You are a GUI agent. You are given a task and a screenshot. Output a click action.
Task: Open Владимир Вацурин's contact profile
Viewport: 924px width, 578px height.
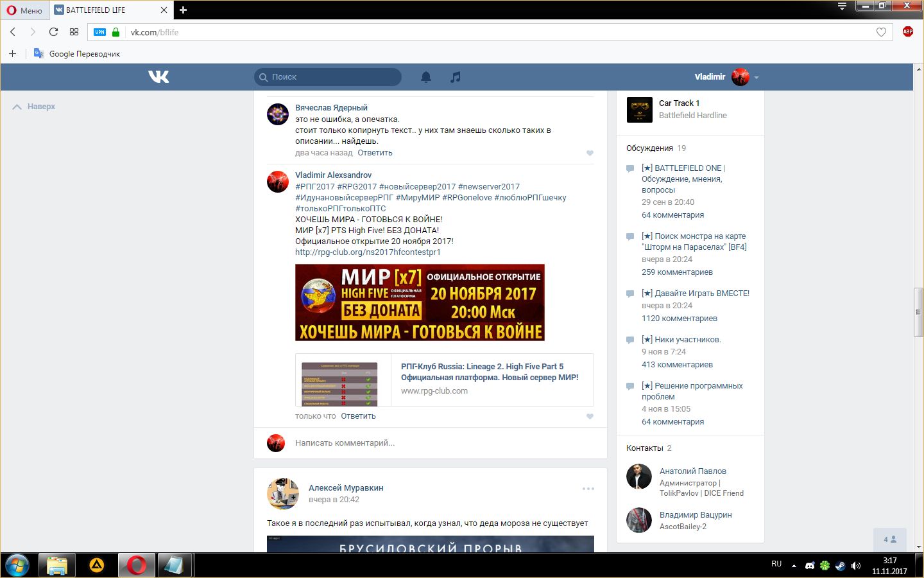coord(696,515)
